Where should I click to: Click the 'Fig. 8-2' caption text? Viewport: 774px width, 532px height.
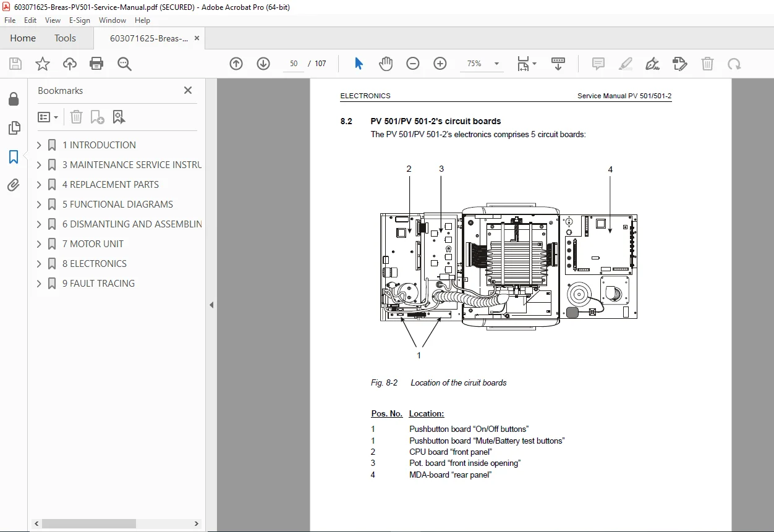(x=384, y=383)
